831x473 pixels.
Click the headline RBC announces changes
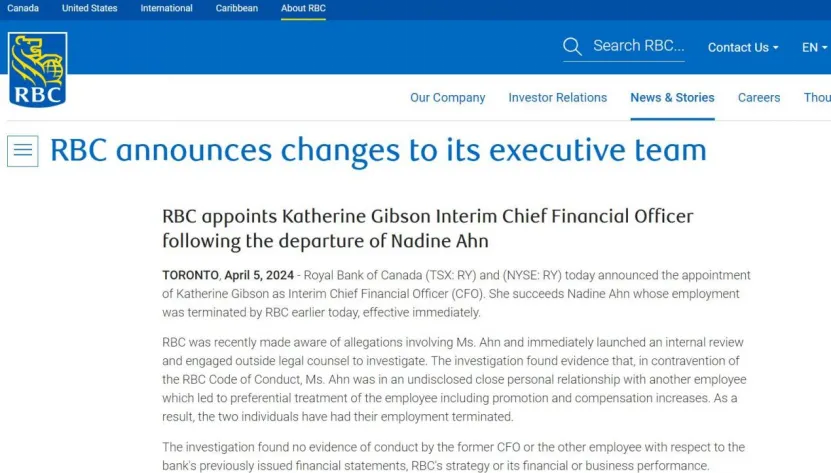coord(378,150)
